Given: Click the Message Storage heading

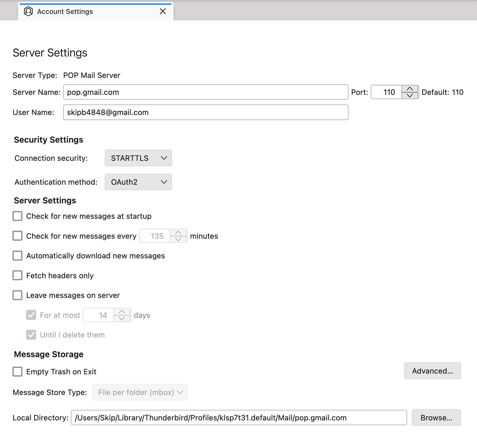Looking at the screenshot, I should point(49,354).
